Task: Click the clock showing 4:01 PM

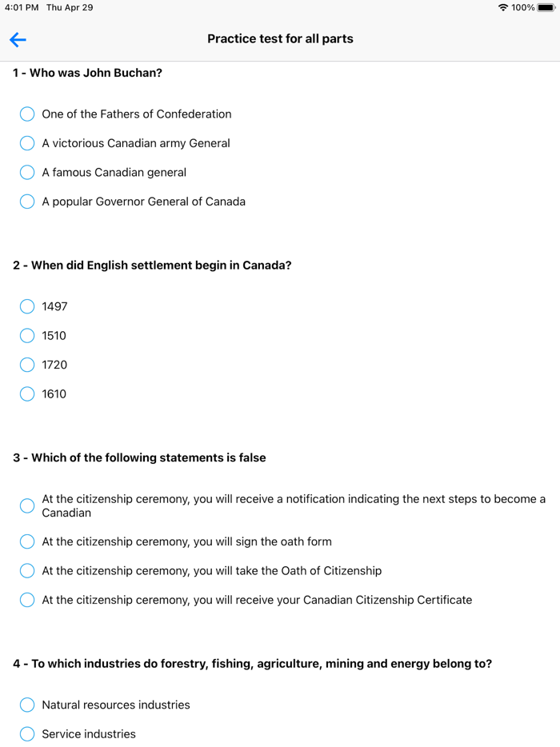Action: [20, 7]
